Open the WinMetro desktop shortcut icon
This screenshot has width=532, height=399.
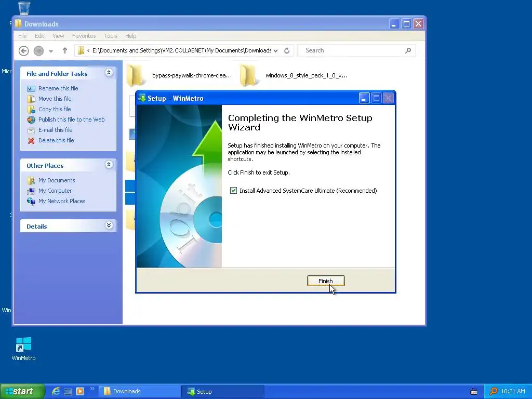(x=23, y=349)
